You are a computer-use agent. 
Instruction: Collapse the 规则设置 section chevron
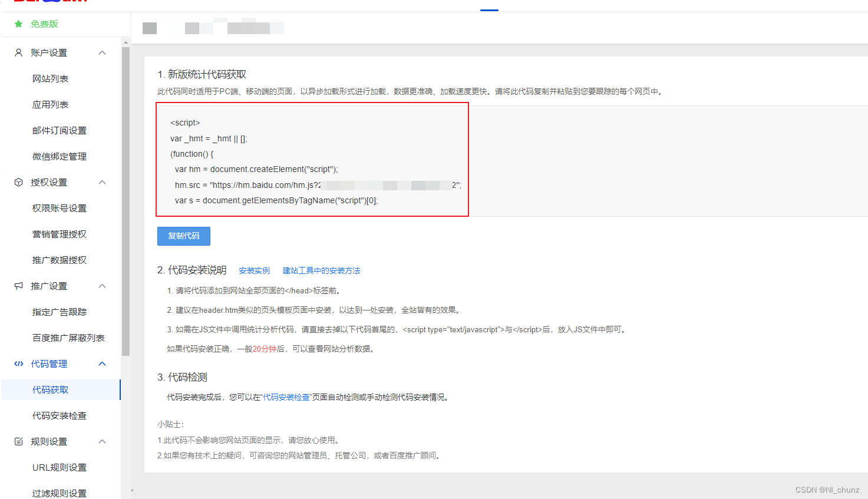point(102,441)
